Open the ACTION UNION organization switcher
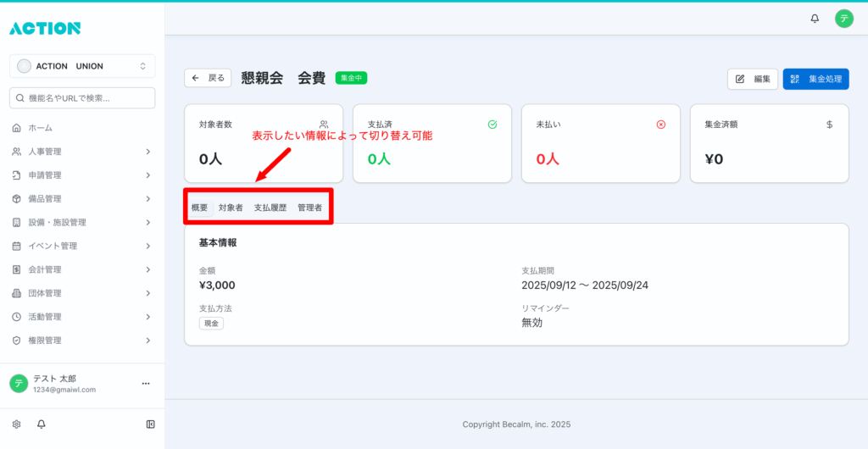 pyautogui.click(x=82, y=66)
